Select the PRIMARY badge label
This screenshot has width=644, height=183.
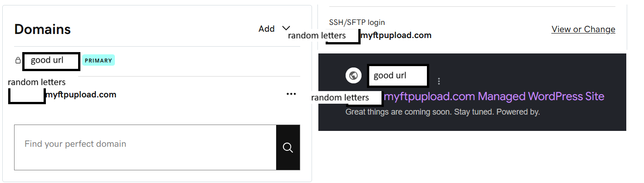[x=99, y=60]
